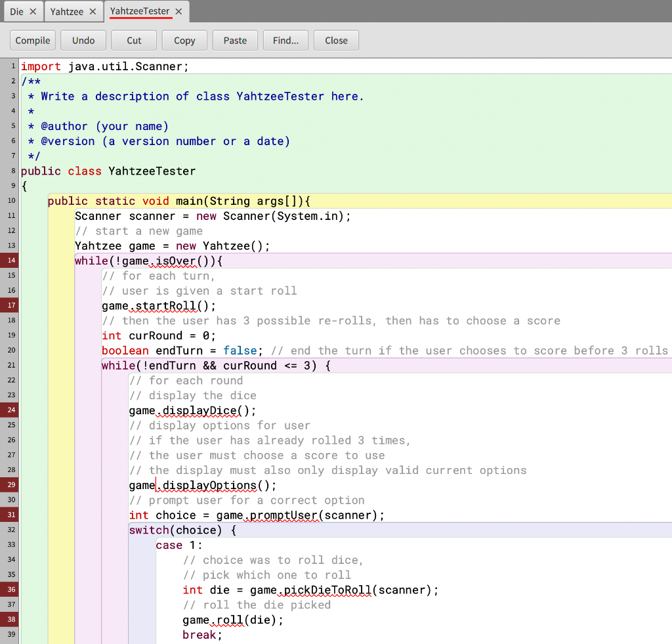Click the red line 24 error marker
Viewport: 672px width, 644px height.
[10, 410]
